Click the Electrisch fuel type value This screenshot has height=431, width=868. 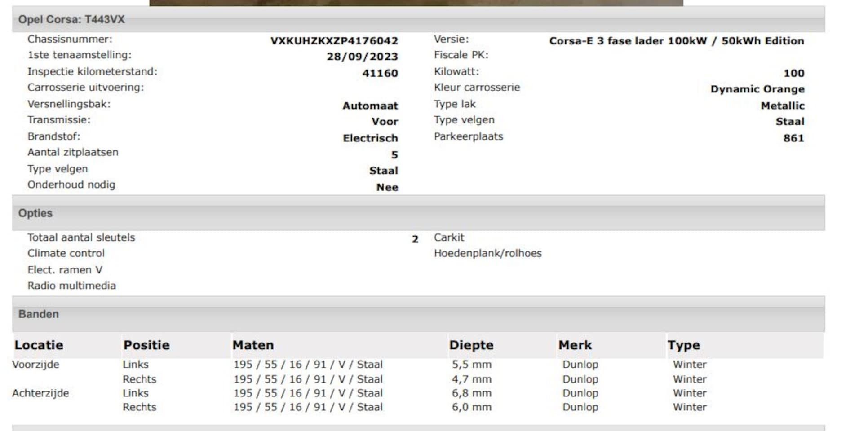point(370,138)
